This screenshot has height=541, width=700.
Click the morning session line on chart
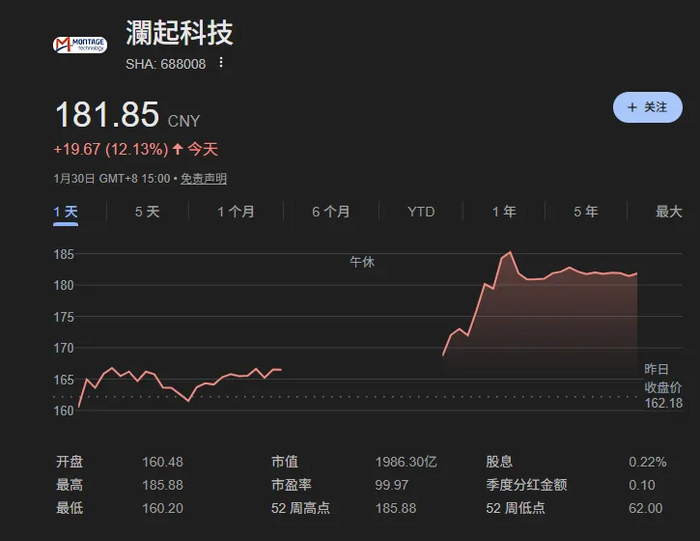point(180,387)
